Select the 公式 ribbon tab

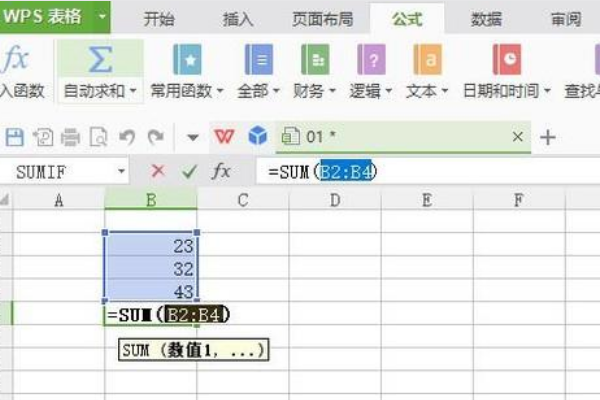point(407,19)
